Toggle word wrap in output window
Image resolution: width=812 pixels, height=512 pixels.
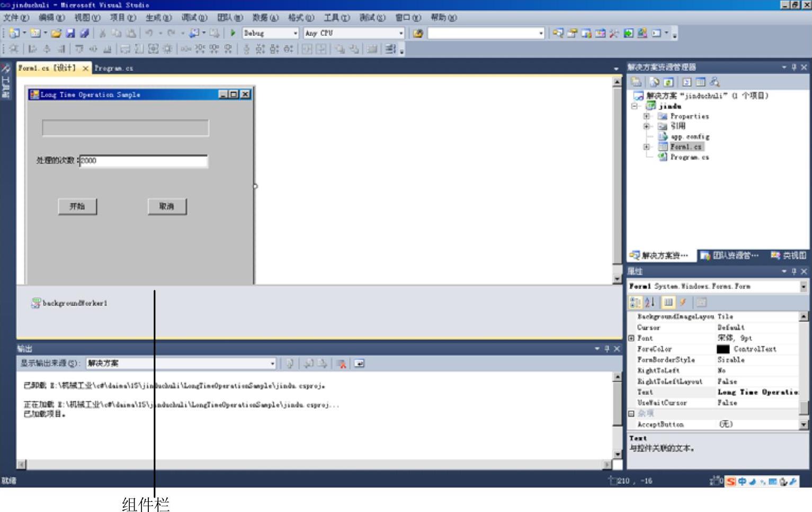click(359, 364)
